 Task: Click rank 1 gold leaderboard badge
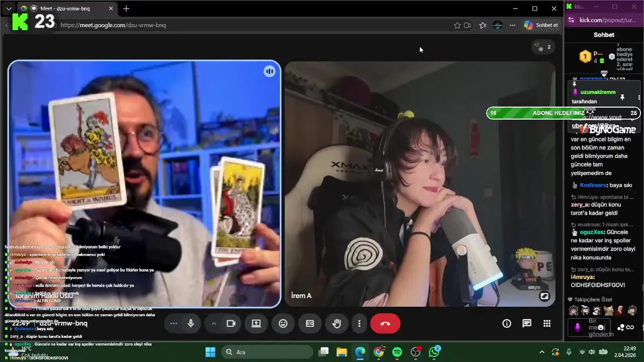point(585,56)
